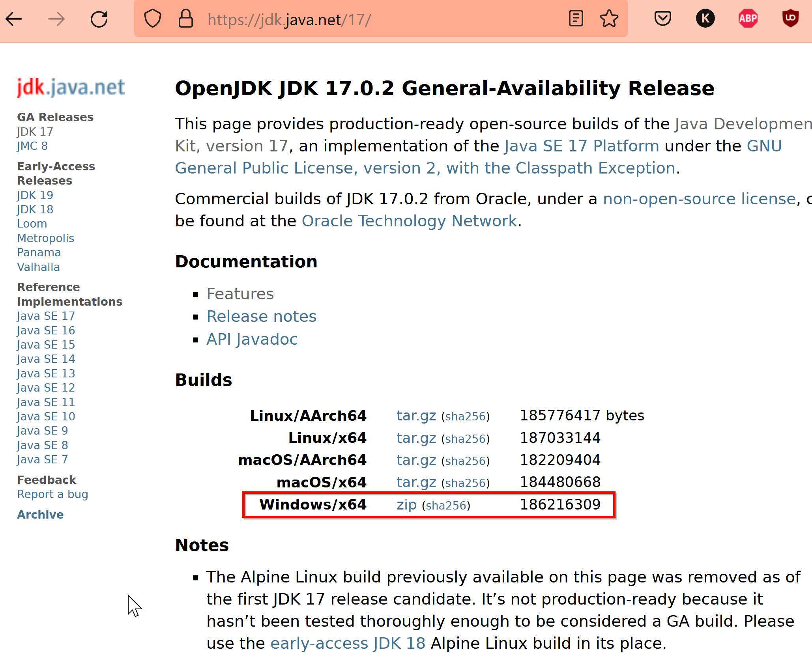The height and width of the screenshot is (657, 812).
Task: Open the Features documentation link
Action: pos(240,294)
